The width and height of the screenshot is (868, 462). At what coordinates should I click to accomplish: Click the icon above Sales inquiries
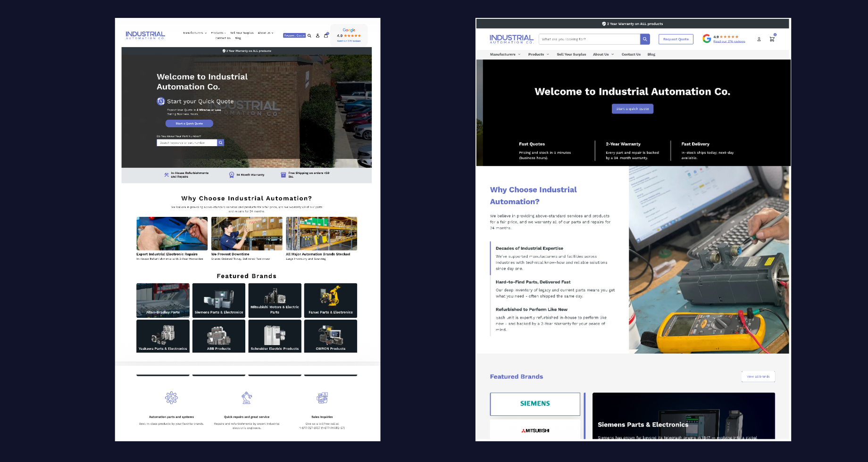pos(322,398)
